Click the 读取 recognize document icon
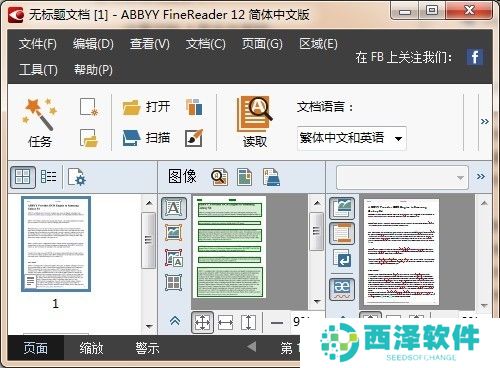The width and height of the screenshot is (500, 368). [x=254, y=114]
